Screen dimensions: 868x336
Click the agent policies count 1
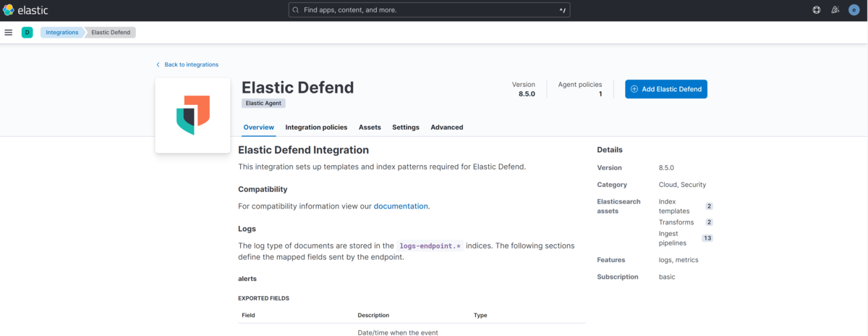click(x=600, y=94)
